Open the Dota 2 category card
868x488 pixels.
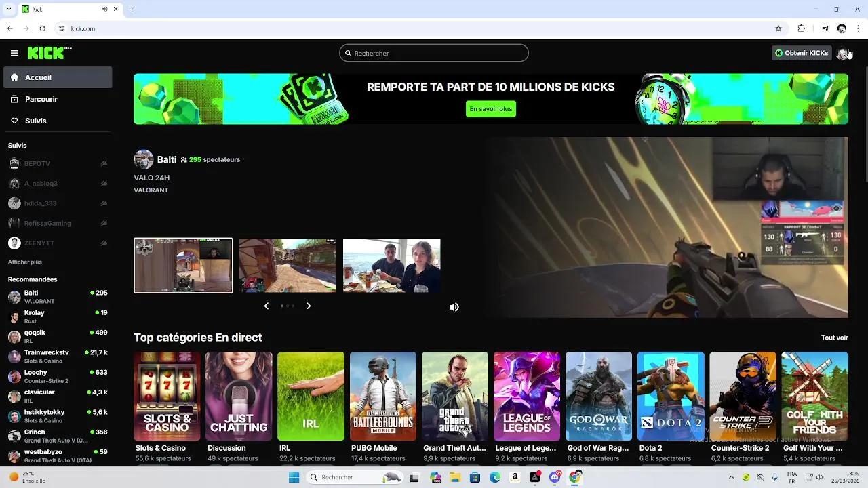(671, 396)
